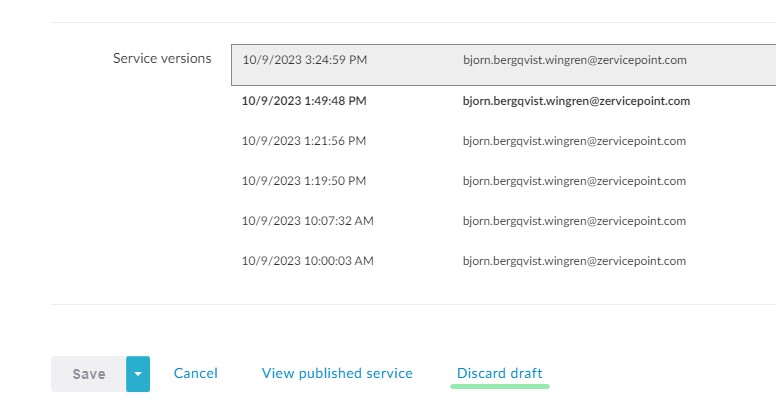Click the email in the 10:07:32 AM row
Image resolution: width=776 pixels, height=406 pixels.
574,221
